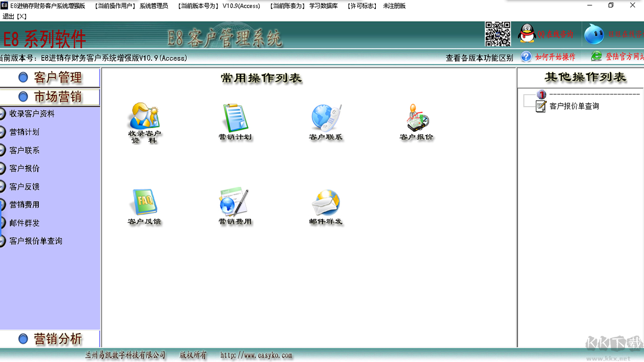This screenshot has height=362, width=644.
Task: Click the E8系列软件 logo text
Action: (44, 39)
